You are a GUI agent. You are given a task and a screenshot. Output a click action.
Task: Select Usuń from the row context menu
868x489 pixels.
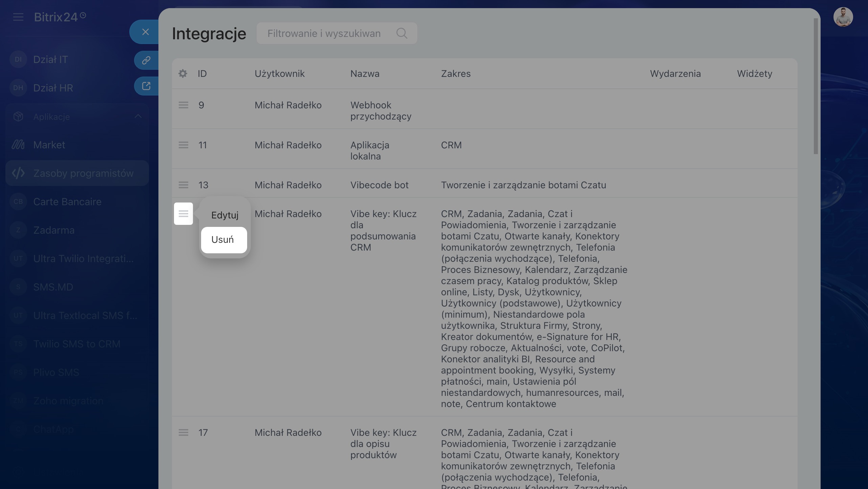[224, 240]
